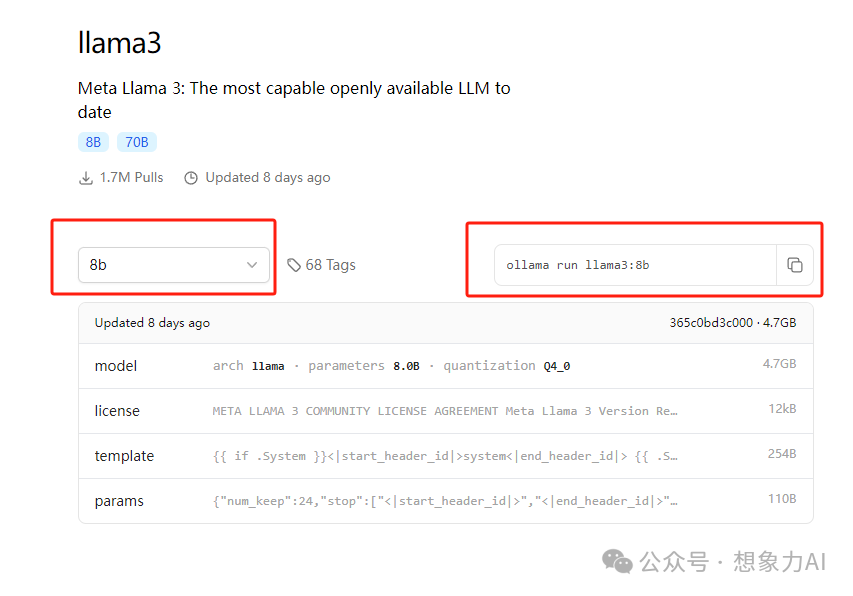
Task: Open the model file row
Action: click(x=446, y=366)
